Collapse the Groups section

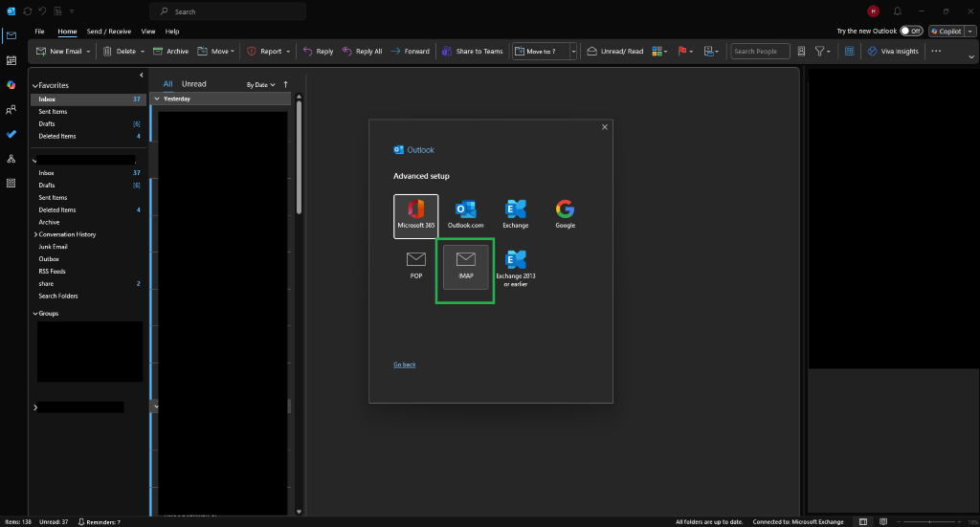35,314
